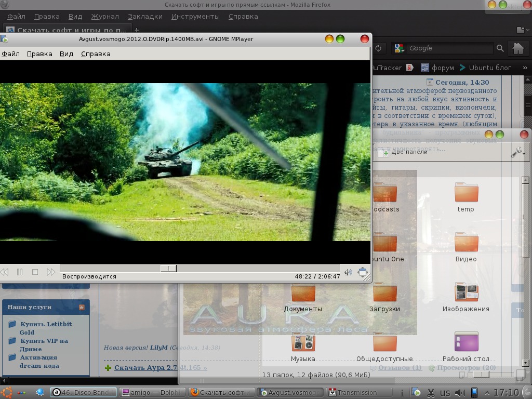Open the Ubuntu блог bookmark
Image resolution: width=532 pixels, height=399 pixels.
pyautogui.click(x=486, y=68)
